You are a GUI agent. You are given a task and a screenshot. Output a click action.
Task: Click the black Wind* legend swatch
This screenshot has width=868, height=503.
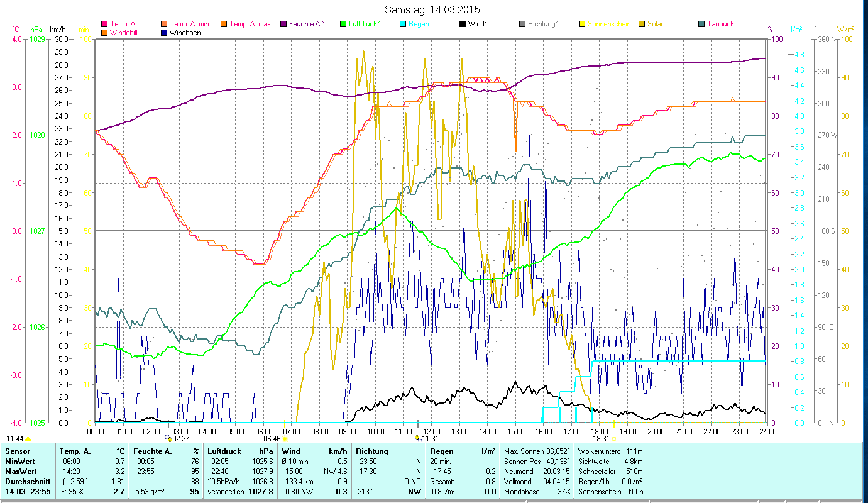pos(462,25)
